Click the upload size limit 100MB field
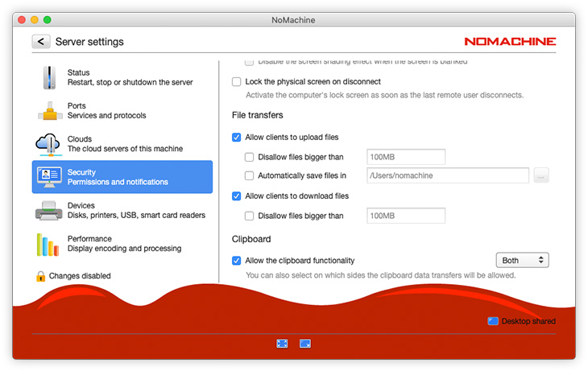 [406, 157]
